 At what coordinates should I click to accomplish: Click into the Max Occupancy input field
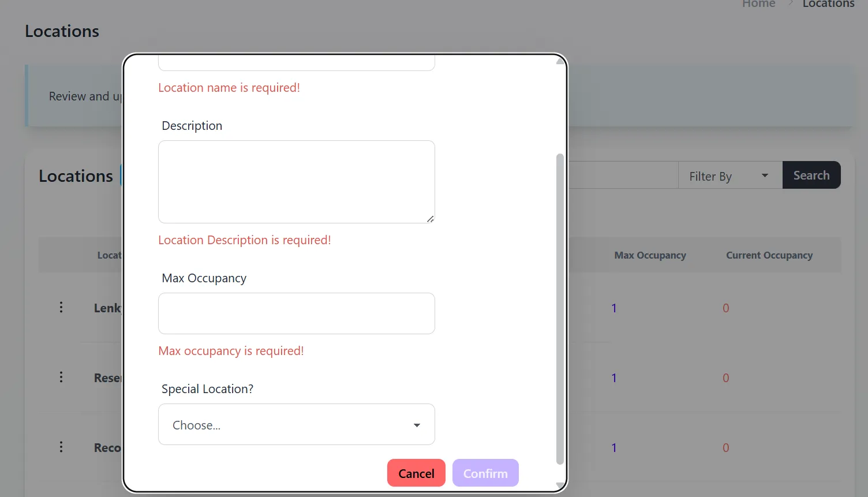point(296,313)
